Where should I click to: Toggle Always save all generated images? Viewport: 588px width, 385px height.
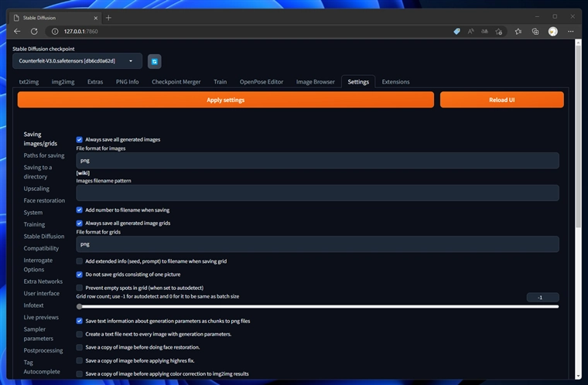point(79,139)
